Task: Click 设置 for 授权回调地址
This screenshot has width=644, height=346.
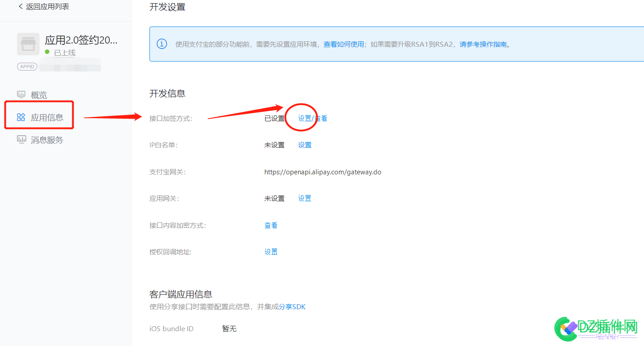Action: 271,252
